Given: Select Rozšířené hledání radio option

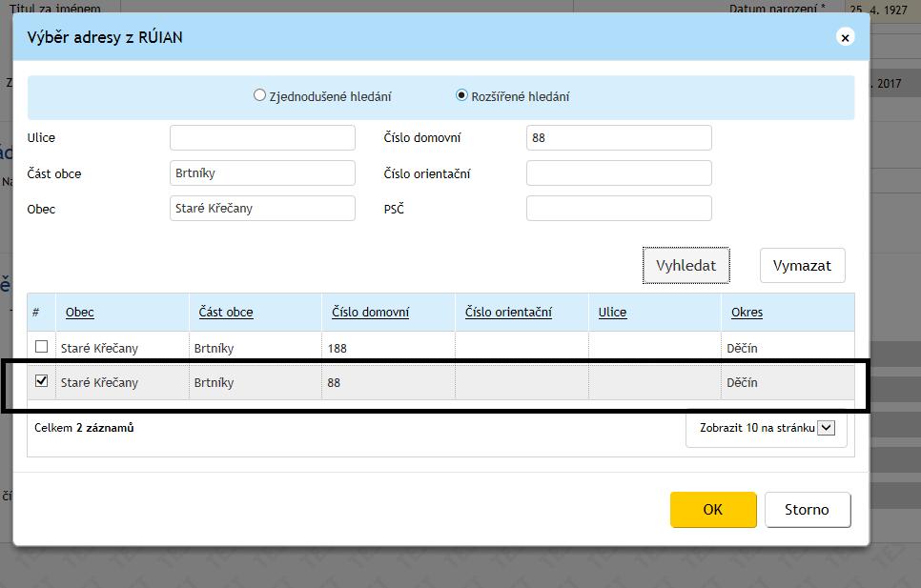Looking at the screenshot, I should pos(461,95).
